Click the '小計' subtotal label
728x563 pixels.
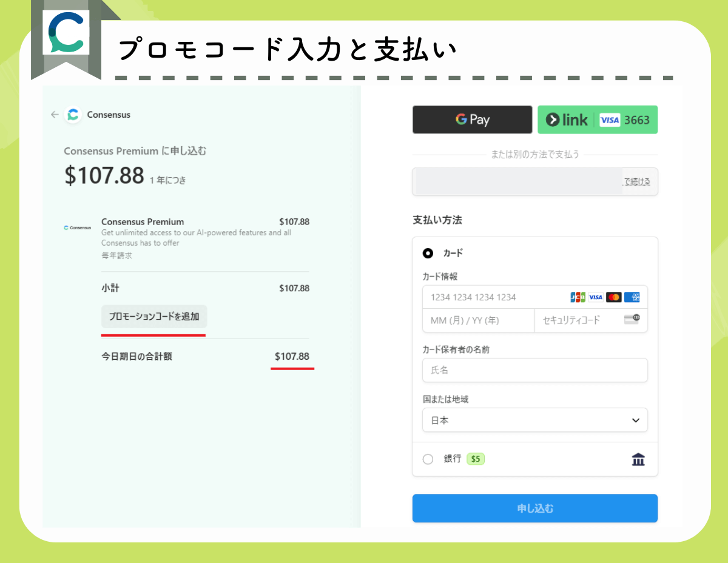pos(110,288)
